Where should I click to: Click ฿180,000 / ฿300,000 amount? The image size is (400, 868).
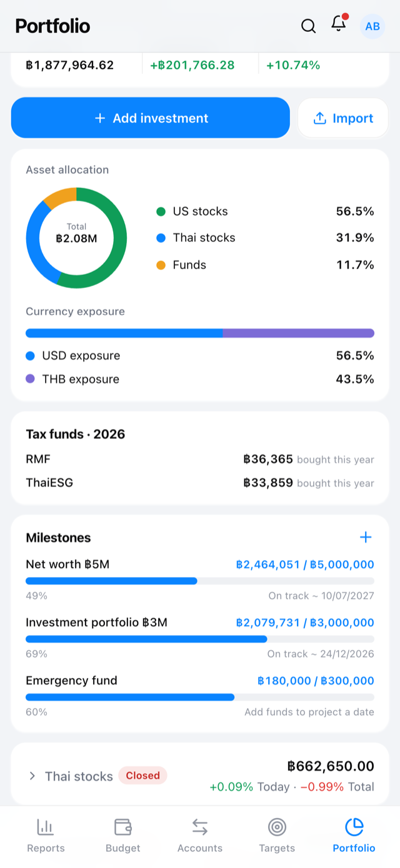coord(316,681)
